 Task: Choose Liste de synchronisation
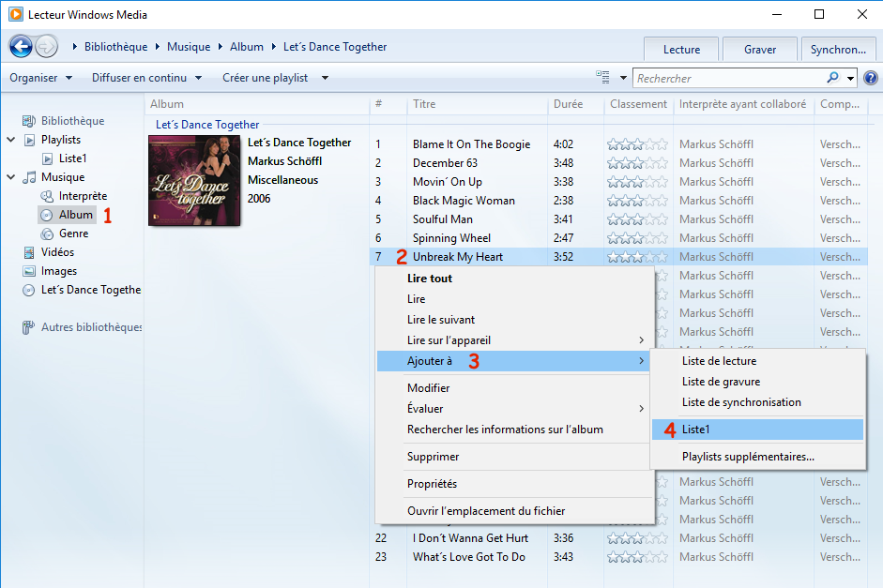[x=741, y=402]
